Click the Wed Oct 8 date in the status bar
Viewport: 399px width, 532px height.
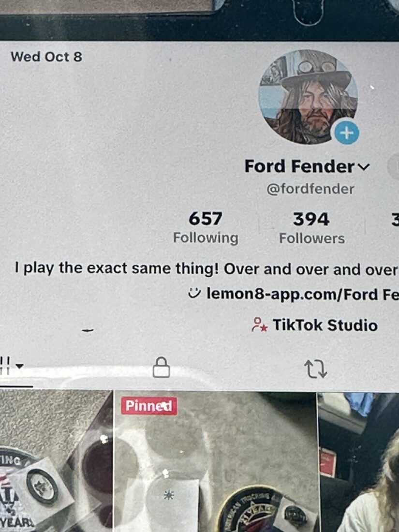[46, 57]
